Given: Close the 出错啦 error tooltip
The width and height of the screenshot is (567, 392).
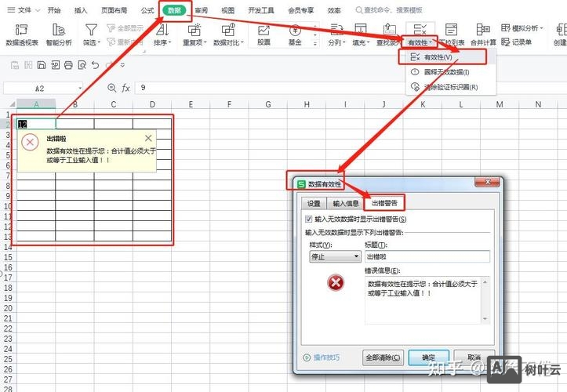Looking at the screenshot, I should click(148, 138).
